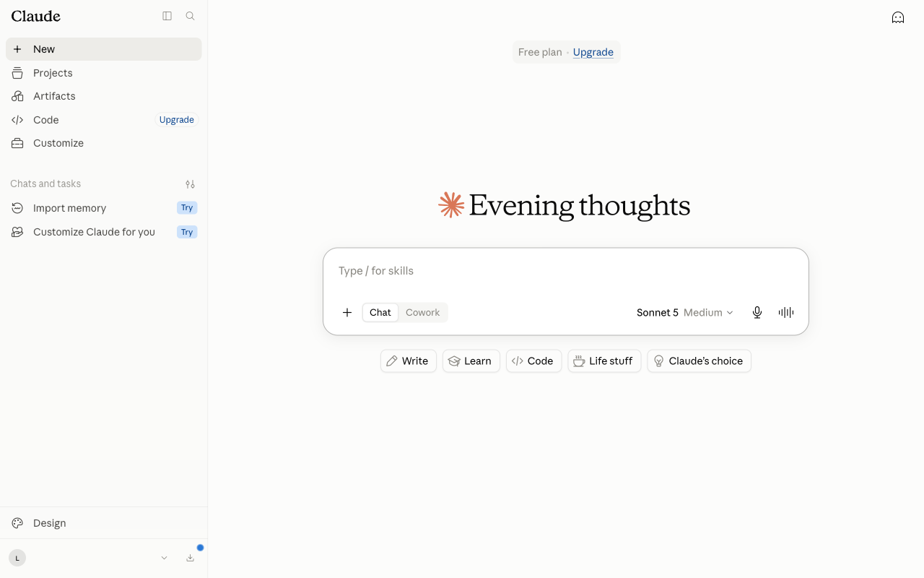924x578 pixels.
Task: Open Projects in the sidebar
Action: click(x=104, y=73)
